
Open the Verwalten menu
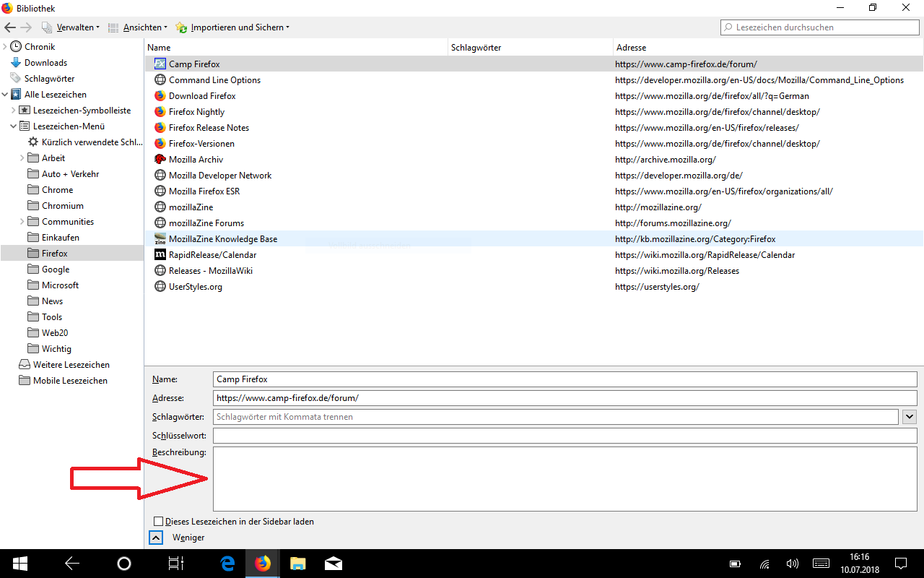tap(71, 27)
